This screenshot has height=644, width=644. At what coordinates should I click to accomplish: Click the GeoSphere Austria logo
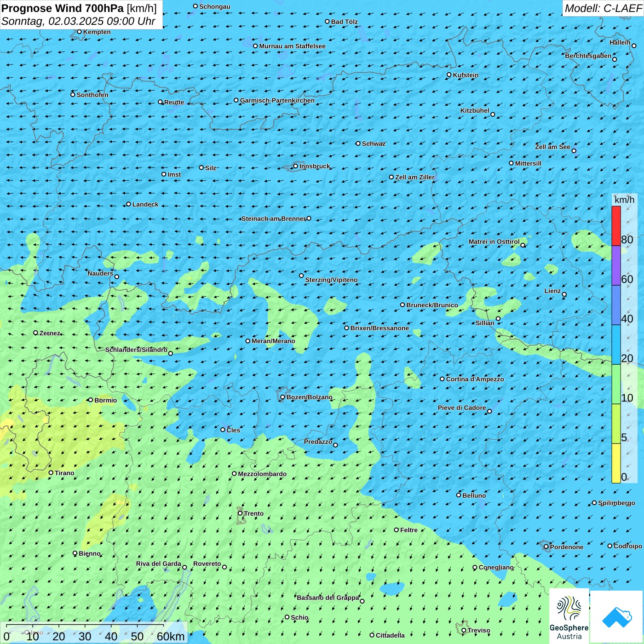coord(569,615)
